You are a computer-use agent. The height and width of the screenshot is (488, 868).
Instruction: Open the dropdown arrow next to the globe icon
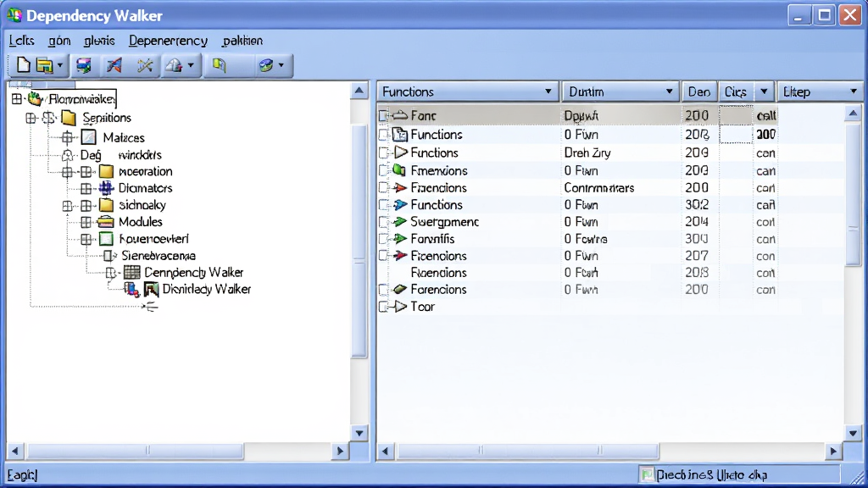tap(281, 65)
